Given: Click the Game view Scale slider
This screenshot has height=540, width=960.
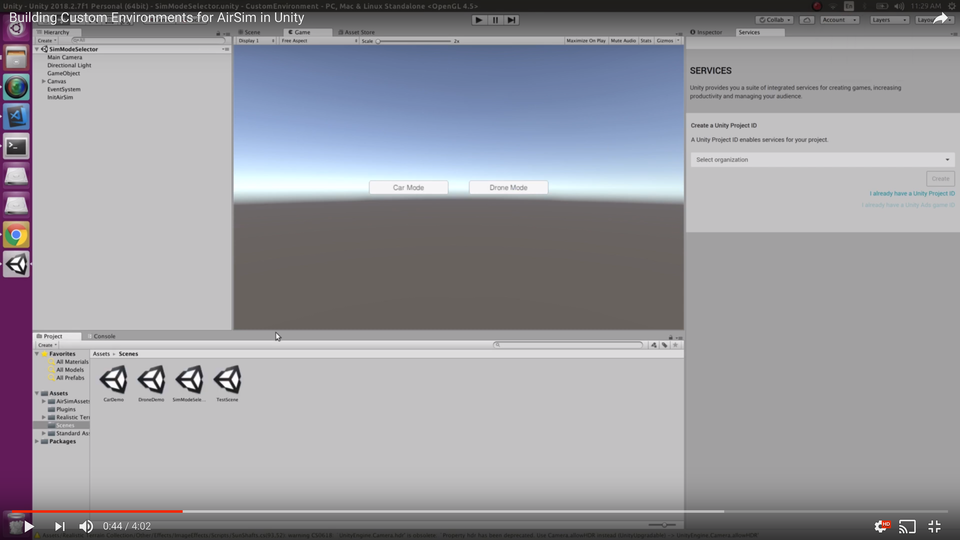Looking at the screenshot, I should click(x=414, y=41).
